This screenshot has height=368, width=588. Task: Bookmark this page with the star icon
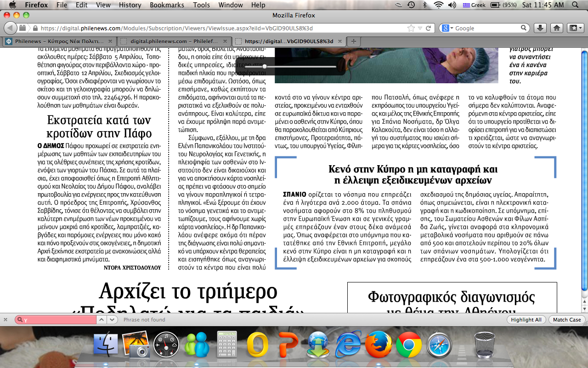click(411, 28)
